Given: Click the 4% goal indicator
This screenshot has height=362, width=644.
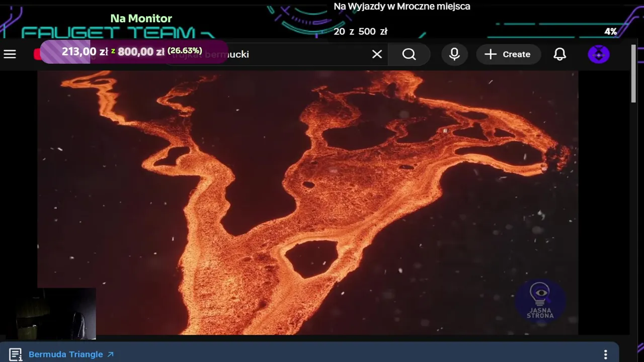Looking at the screenshot, I should 610,31.
